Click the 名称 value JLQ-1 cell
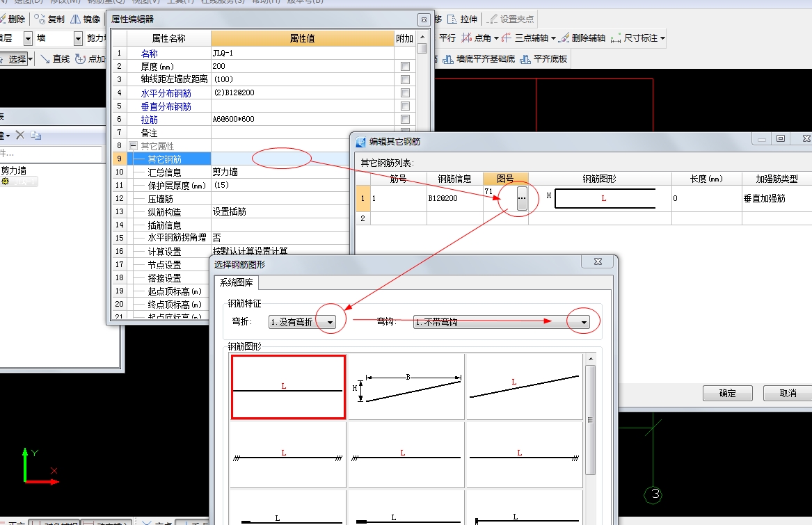The height and width of the screenshot is (525, 812). 303,53
